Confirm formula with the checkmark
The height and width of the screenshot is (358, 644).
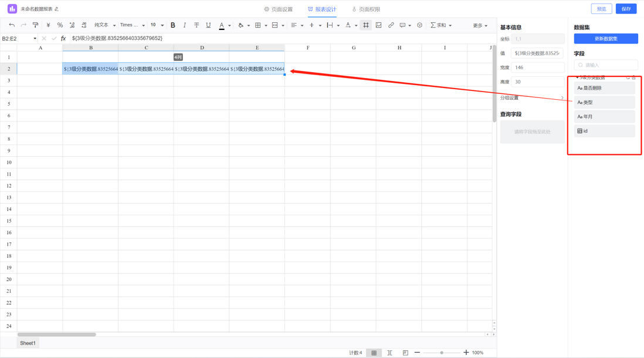coord(54,38)
